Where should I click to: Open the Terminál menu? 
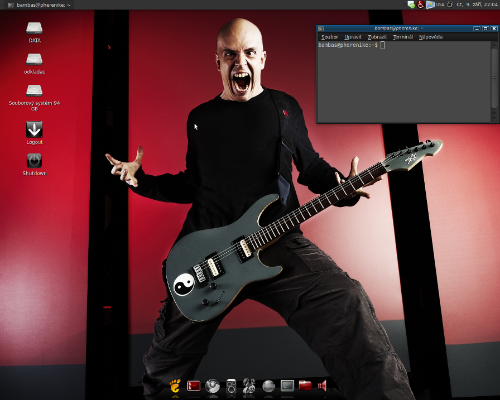pos(403,37)
